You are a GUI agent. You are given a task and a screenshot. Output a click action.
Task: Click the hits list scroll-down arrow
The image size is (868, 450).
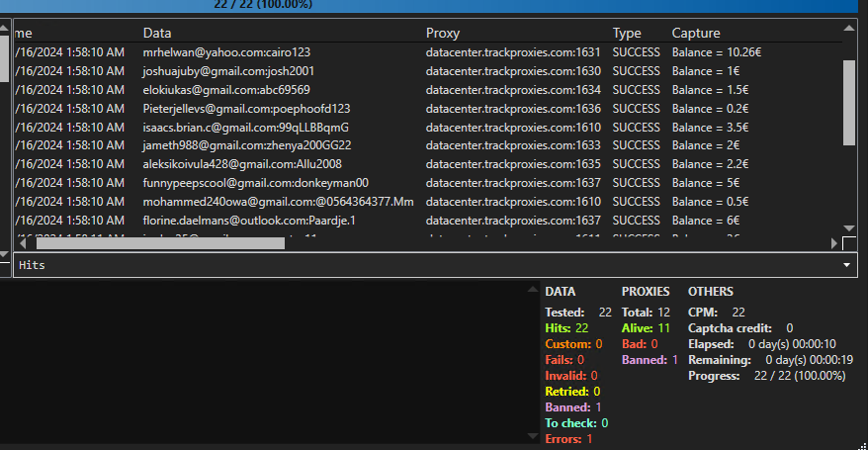(849, 228)
